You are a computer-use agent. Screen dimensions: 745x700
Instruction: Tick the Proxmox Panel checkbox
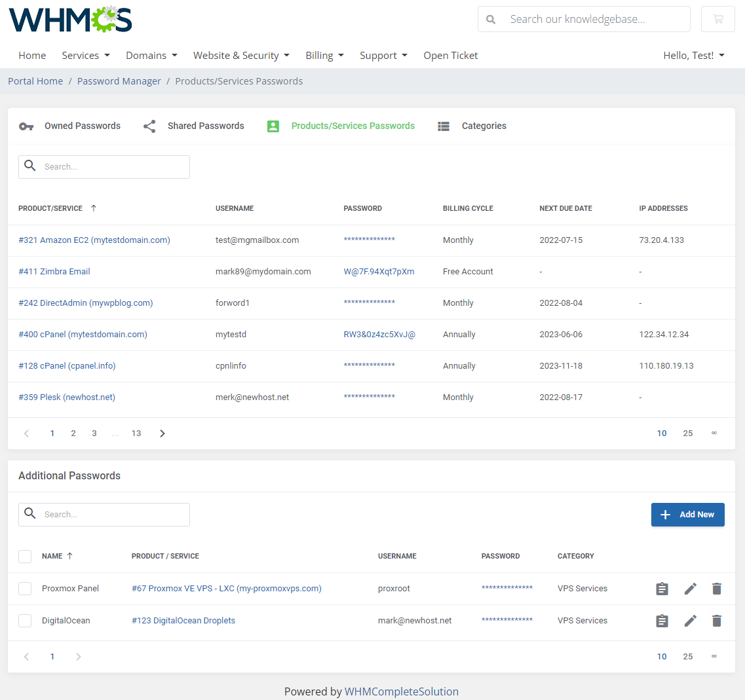pos(25,589)
